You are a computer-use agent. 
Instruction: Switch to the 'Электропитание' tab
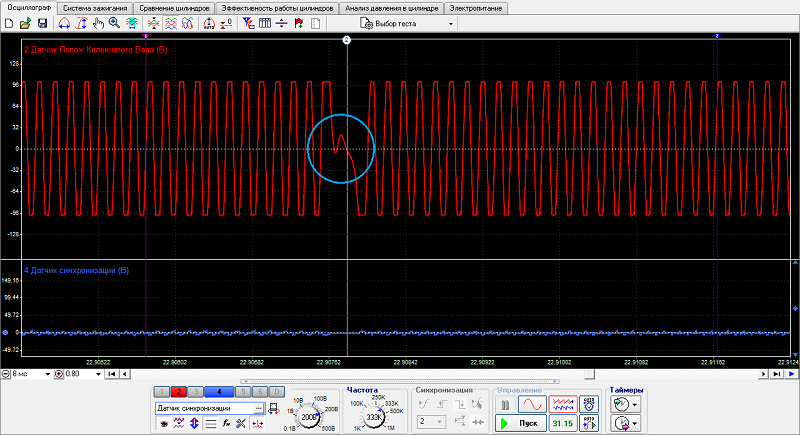(x=476, y=8)
